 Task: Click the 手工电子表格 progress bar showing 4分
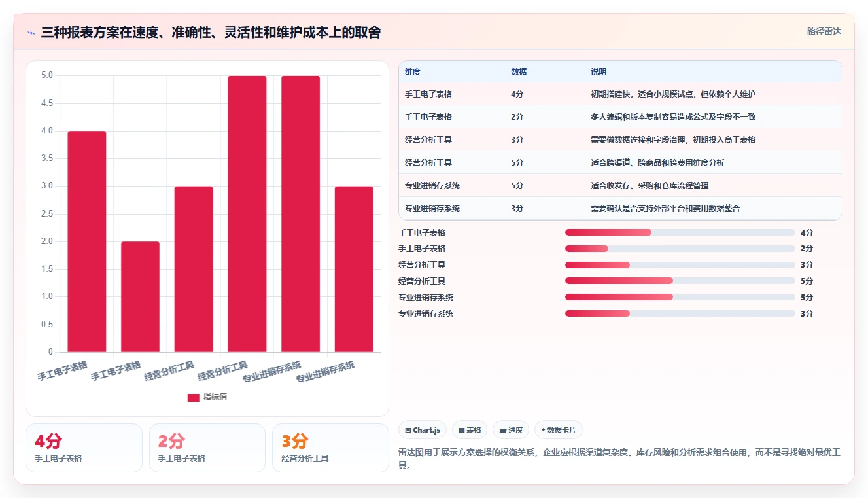(680, 232)
